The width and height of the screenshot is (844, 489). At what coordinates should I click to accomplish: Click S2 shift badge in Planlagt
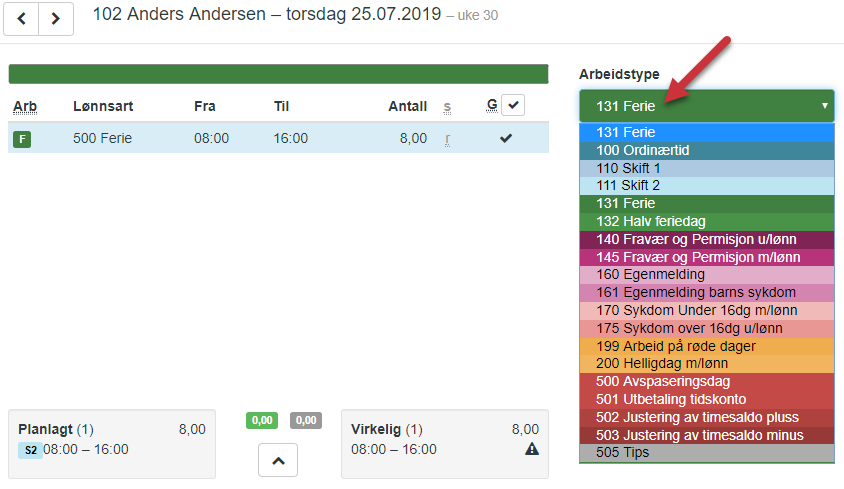point(30,450)
